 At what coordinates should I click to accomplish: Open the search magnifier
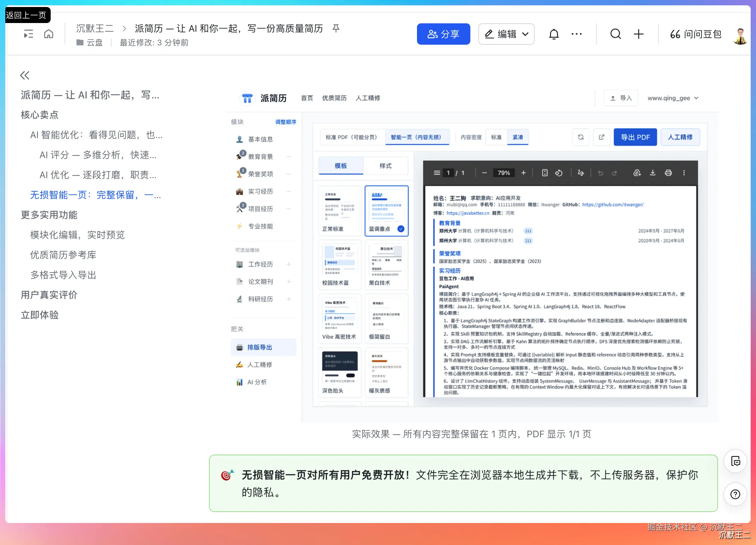(x=615, y=34)
